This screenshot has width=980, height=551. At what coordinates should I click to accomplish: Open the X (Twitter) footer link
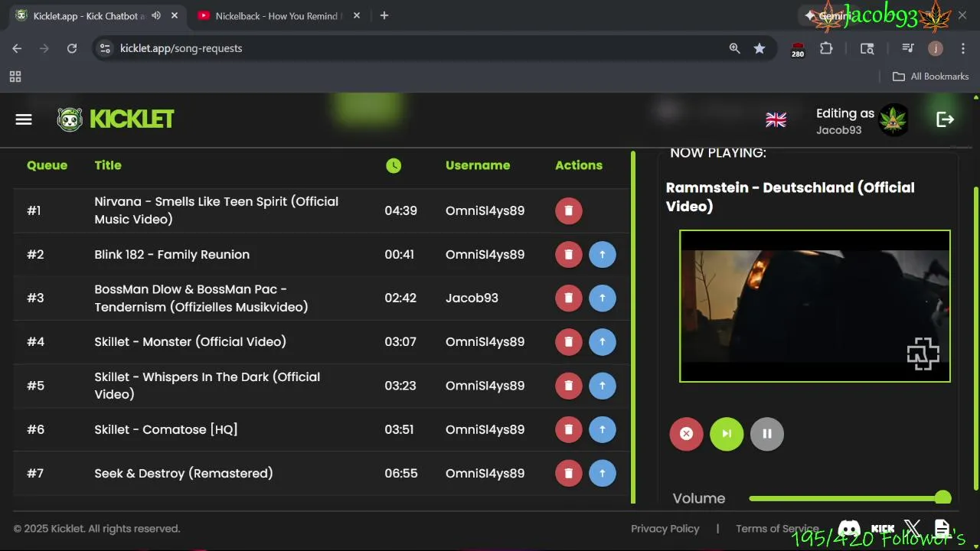[x=912, y=529]
